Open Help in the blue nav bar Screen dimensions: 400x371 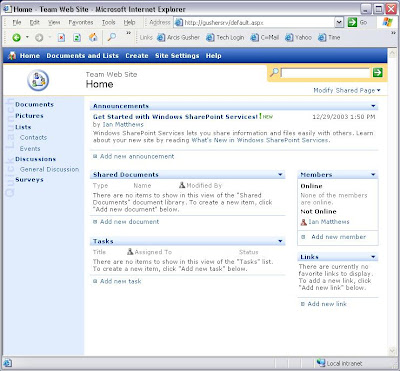(x=213, y=56)
